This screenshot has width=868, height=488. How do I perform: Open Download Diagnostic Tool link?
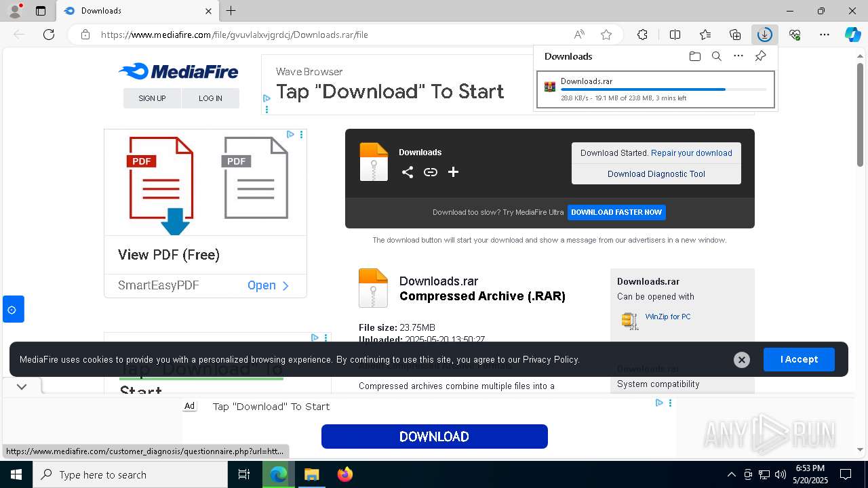tap(656, 174)
